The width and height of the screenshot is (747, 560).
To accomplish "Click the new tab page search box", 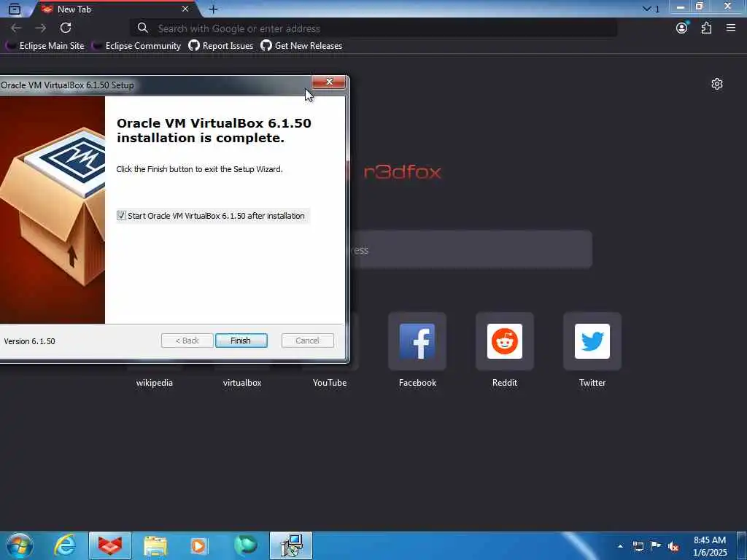I will click(471, 250).
